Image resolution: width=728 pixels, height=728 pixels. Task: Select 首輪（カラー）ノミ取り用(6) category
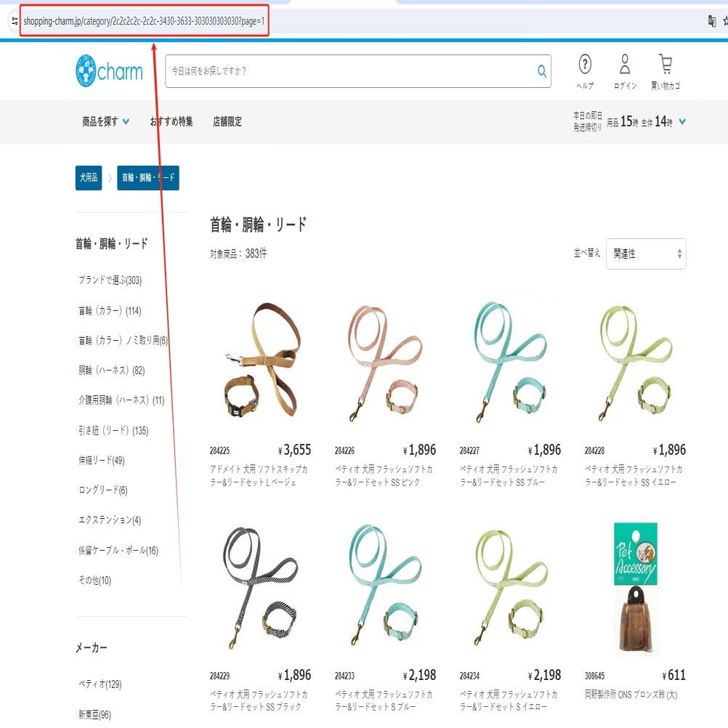click(x=123, y=340)
